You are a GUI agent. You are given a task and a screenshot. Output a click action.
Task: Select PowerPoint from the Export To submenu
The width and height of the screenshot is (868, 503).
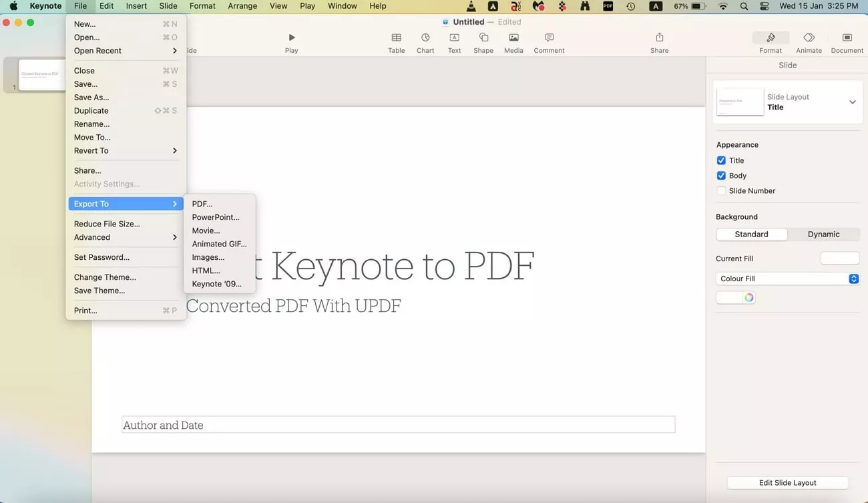[x=215, y=217]
